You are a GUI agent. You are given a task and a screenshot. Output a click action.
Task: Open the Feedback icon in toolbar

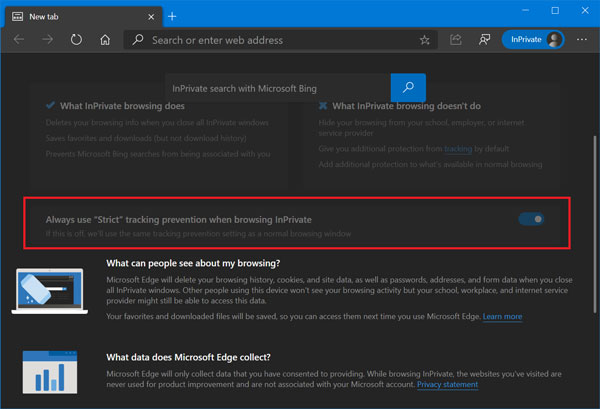click(x=484, y=39)
